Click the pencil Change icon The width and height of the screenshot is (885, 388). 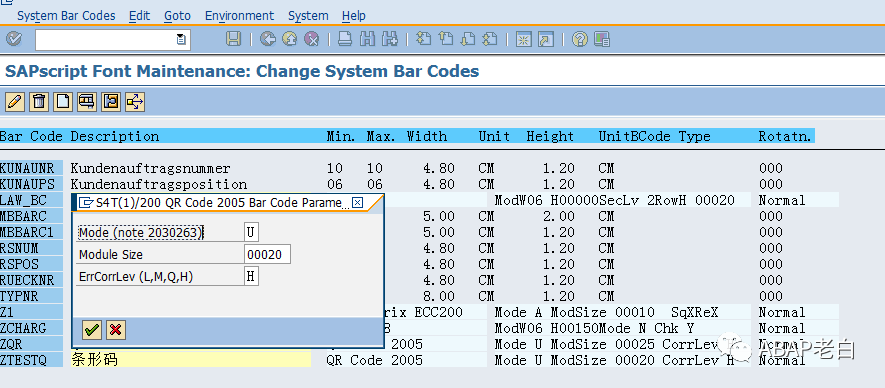click(x=14, y=102)
